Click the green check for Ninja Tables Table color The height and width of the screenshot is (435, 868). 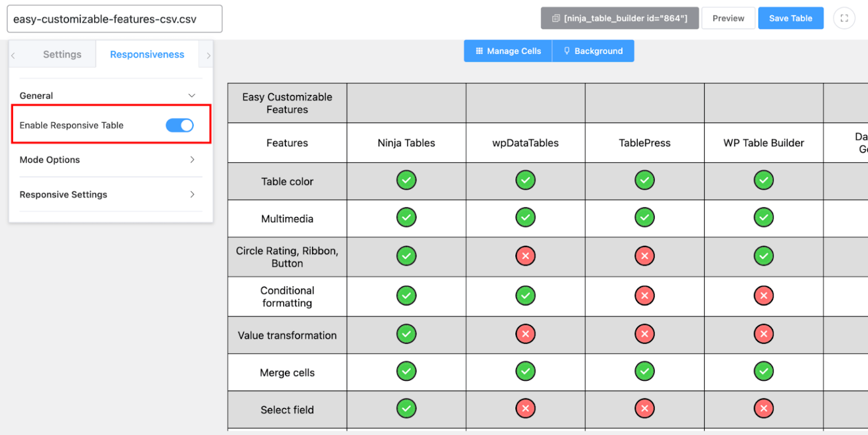[x=406, y=180]
